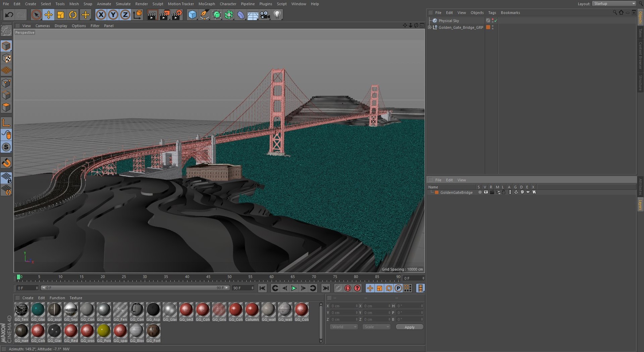Add floor environment object
The height and width of the screenshot is (352, 644).
tap(253, 15)
